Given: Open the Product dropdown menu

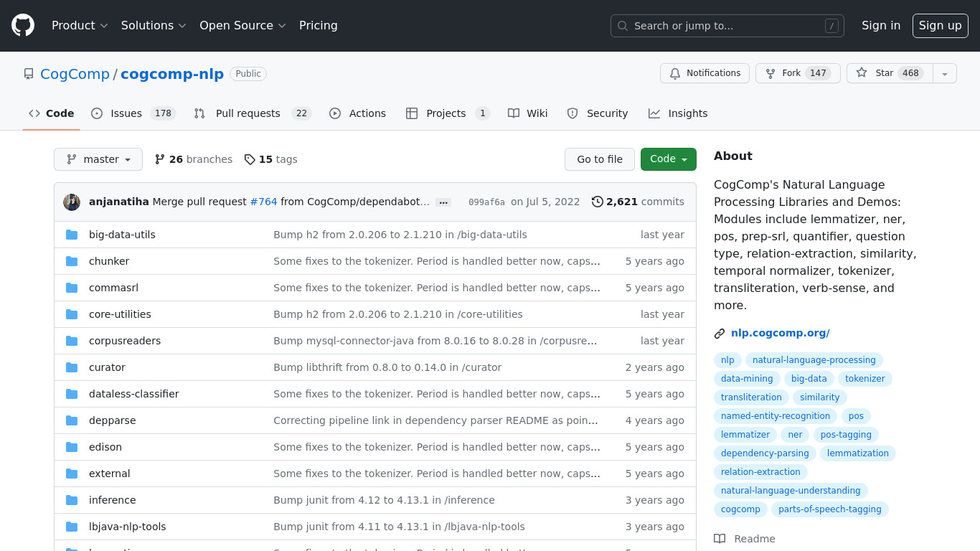Looking at the screenshot, I should pos(80,26).
